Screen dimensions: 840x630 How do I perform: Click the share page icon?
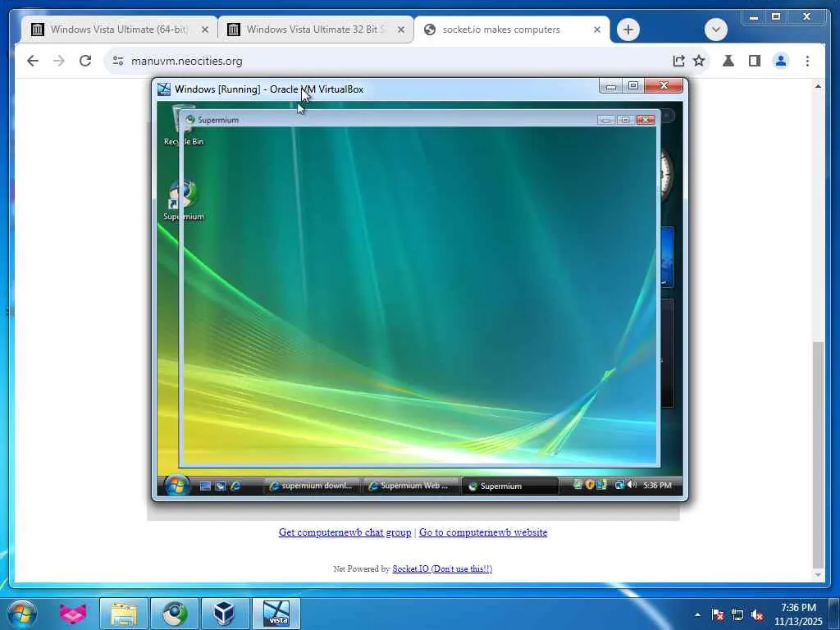[678, 61]
